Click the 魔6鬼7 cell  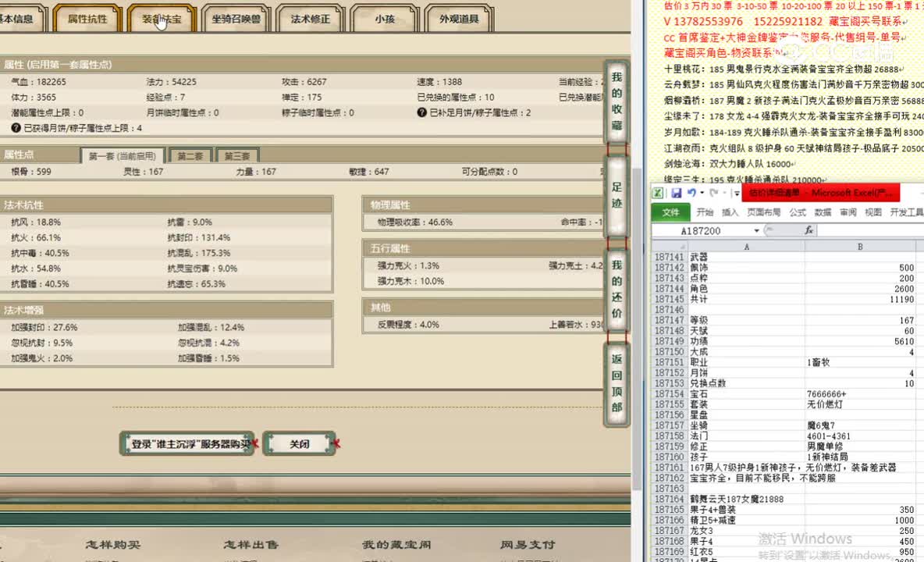[x=860, y=425]
